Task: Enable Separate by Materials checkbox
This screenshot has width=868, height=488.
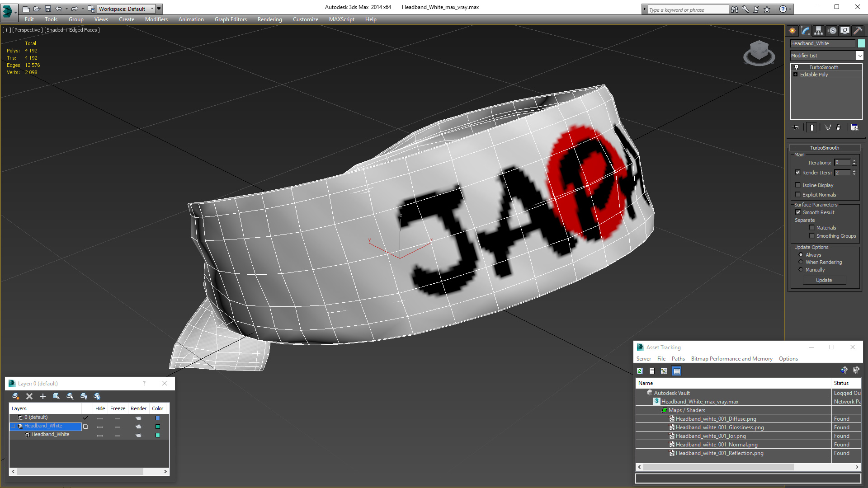Action: click(811, 228)
